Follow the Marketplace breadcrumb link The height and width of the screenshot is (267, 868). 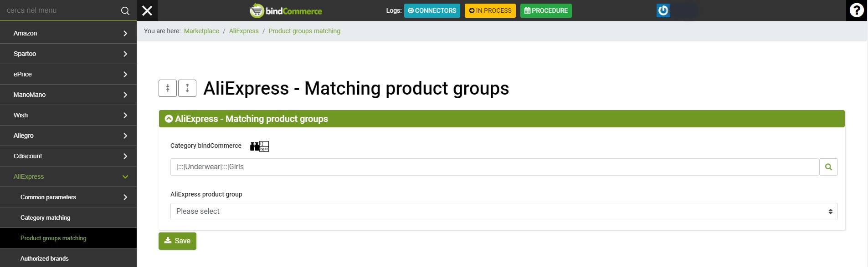click(201, 31)
